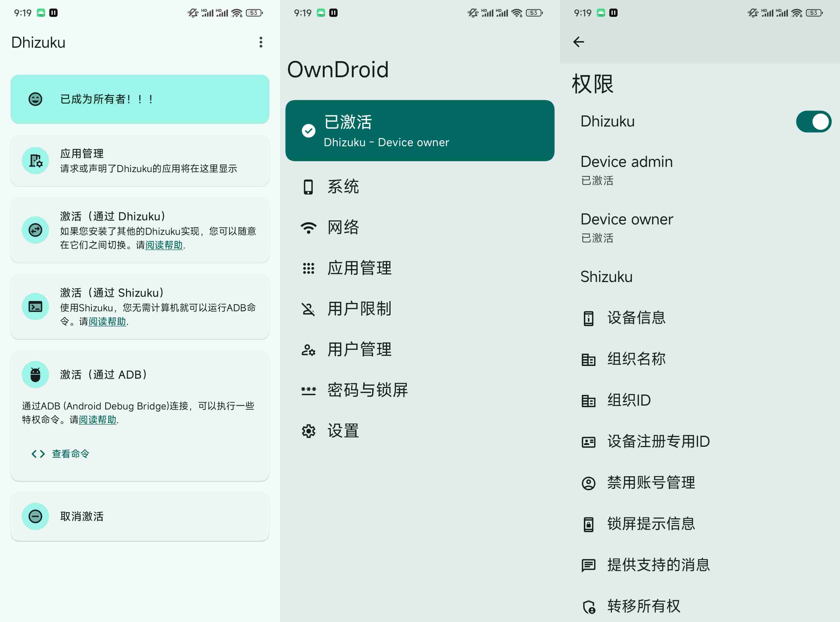
Task: Tap the 组织ID label
Action: (629, 400)
